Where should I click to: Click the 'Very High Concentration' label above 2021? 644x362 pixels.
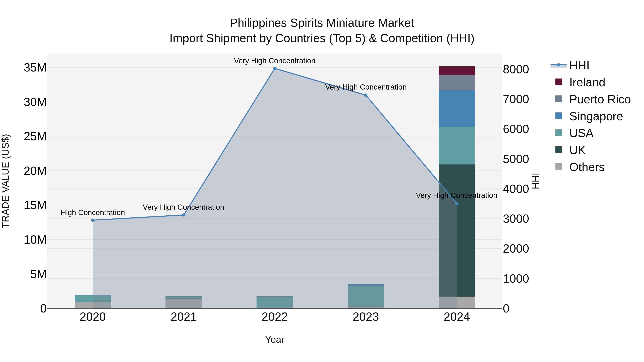[183, 207]
